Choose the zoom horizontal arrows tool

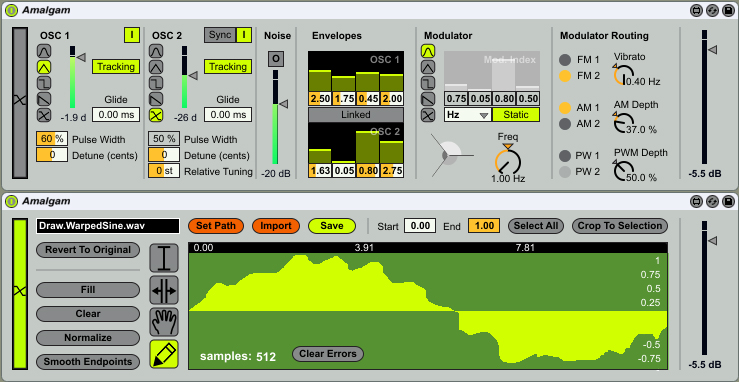click(164, 290)
